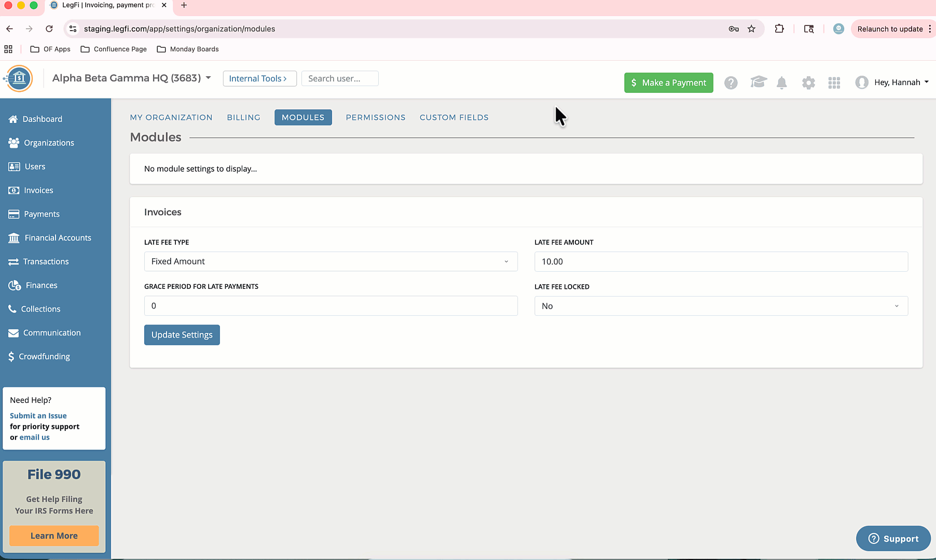Click the graduation cap training icon

click(758, 82)
